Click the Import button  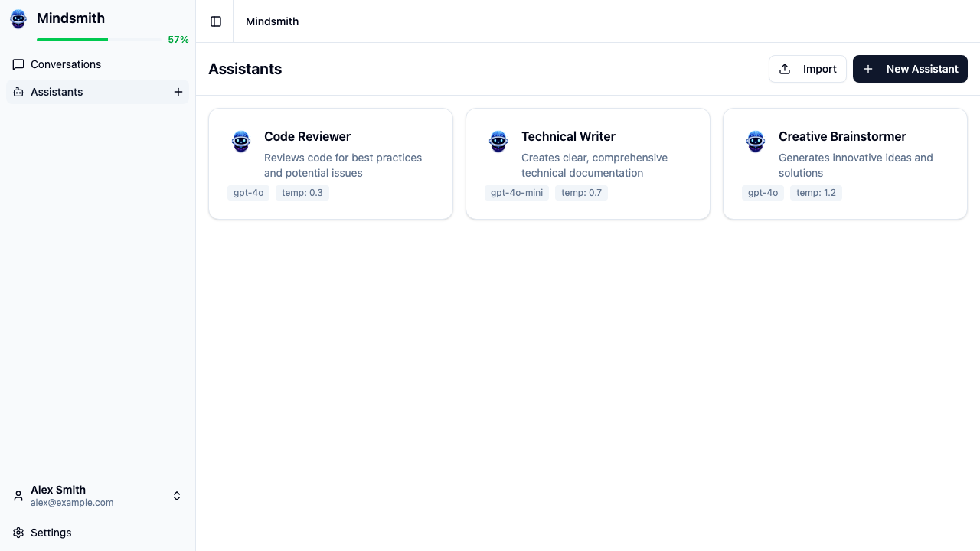[808, 69]
